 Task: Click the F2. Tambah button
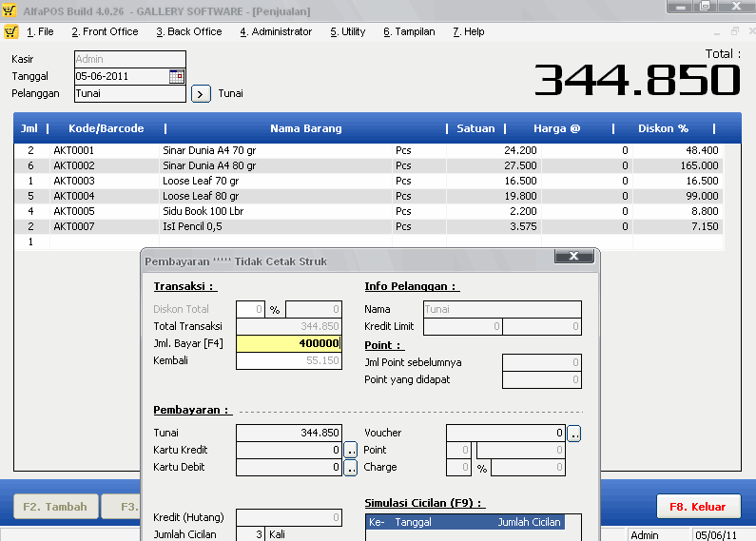pyautogui.click(x=56, y=506)
